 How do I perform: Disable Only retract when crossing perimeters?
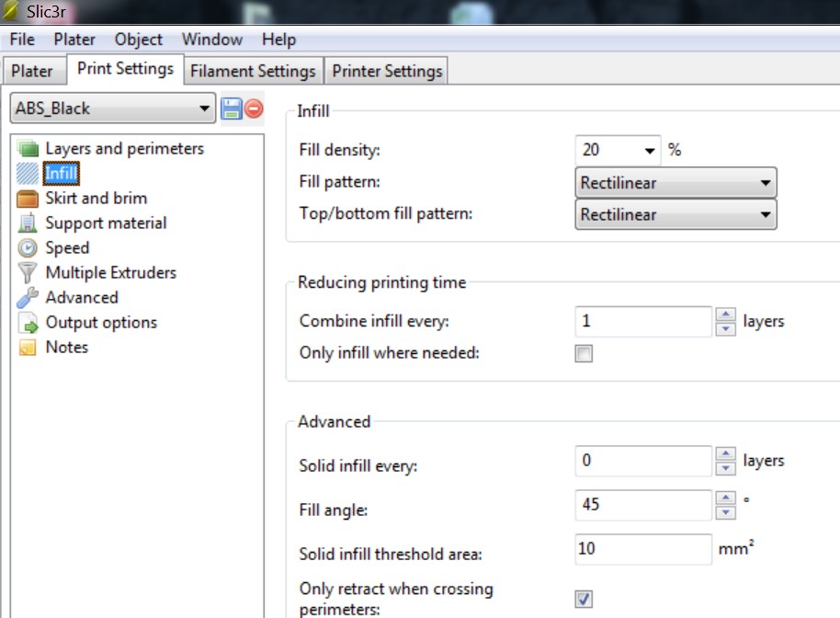584,599
